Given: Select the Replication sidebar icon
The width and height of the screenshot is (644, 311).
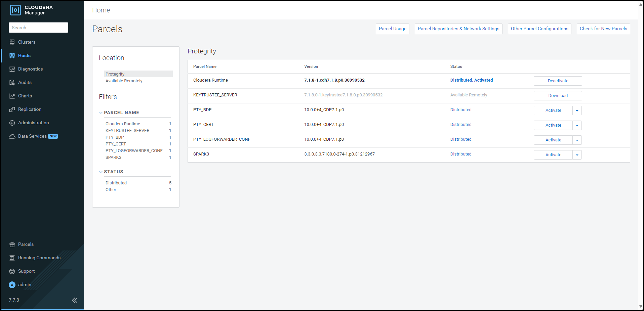Looking at the screenshot, I should (x=12, y=109).
